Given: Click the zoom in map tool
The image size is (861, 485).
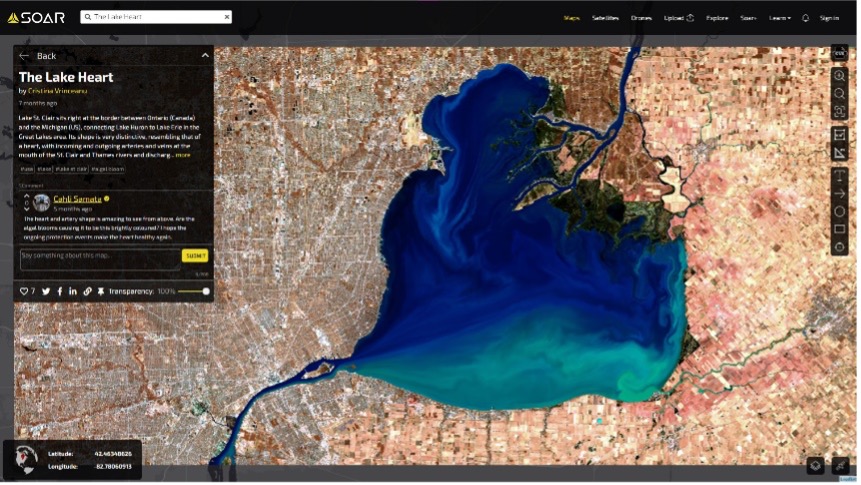Looking at the screenshot, I should (x=840, y=75).
